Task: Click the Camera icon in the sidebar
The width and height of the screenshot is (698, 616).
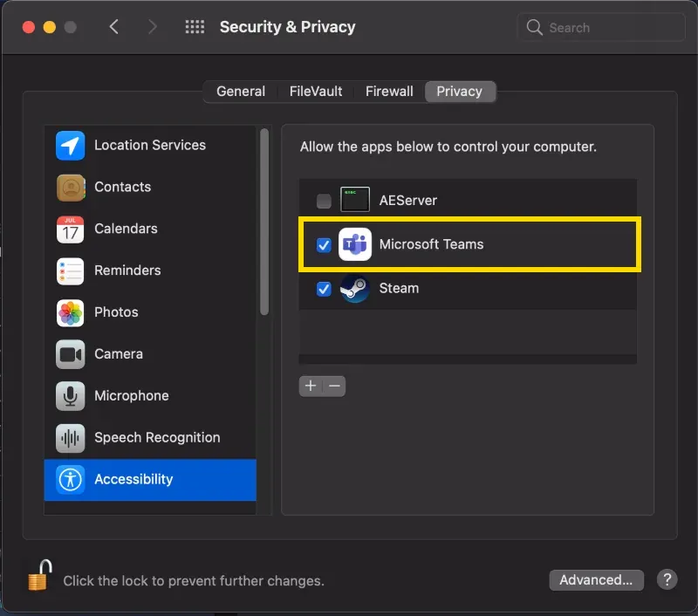Action: (71, 354)
